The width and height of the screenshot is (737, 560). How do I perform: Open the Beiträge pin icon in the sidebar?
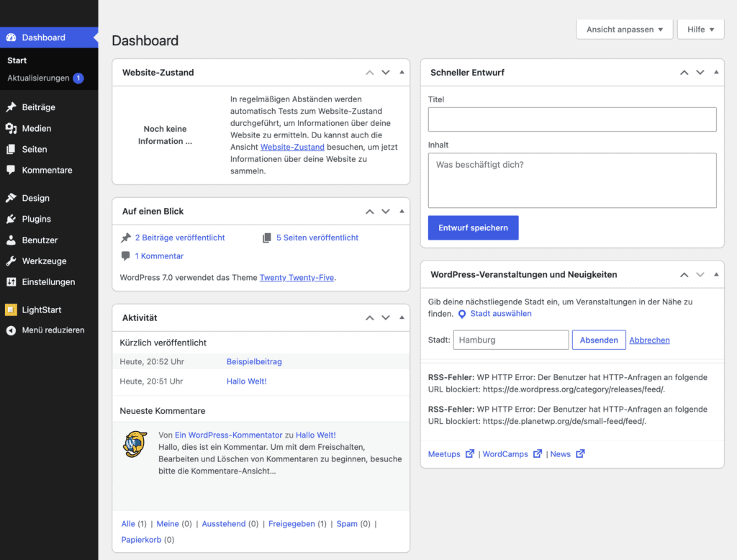tap(11, 107)
